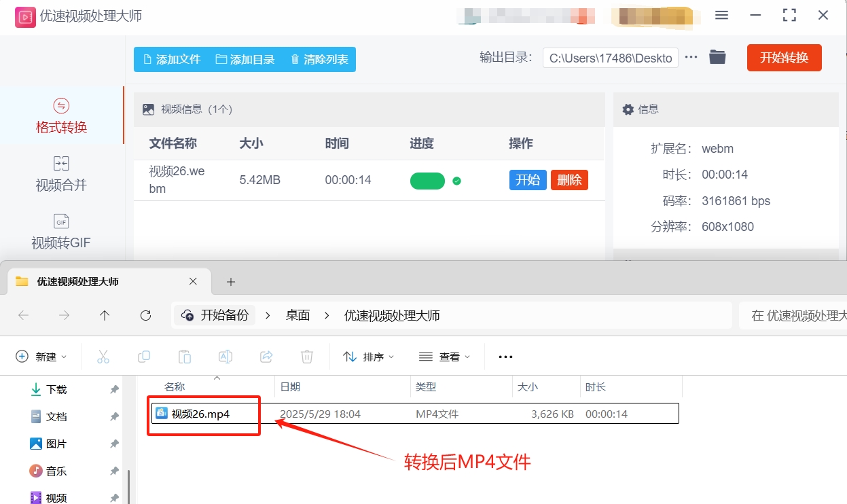Click the Cut scissors icon
The width and height of the screenshot is (847, 504).
tap(103, 357)
